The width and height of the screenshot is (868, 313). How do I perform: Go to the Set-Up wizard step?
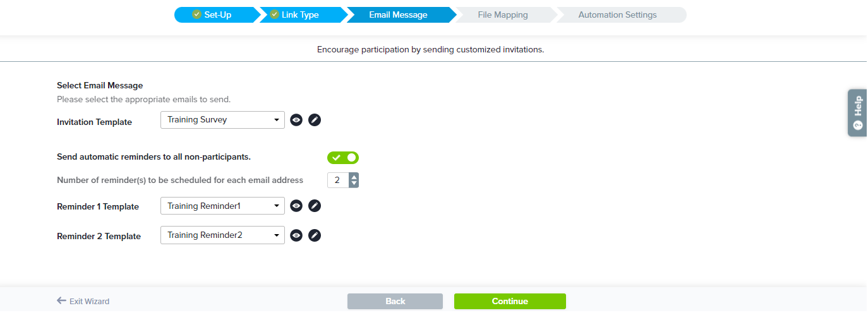pyautogui.click(x=213, y=15)
